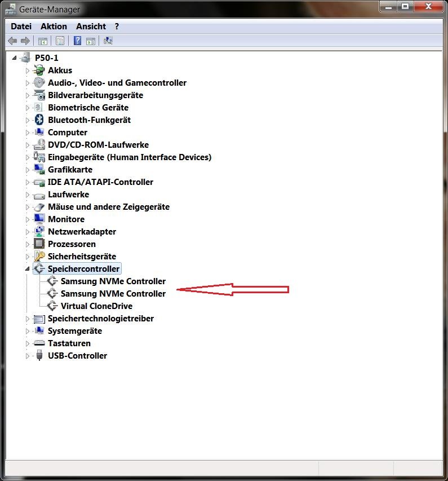Select the Systemgeräte label

coord(75,330)
